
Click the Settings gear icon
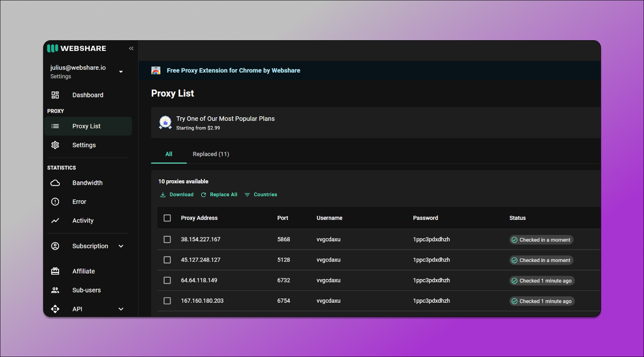55,145
